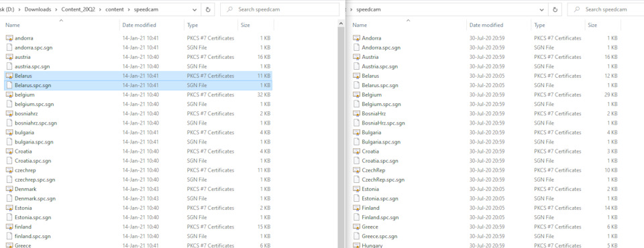Click the andorra.spc.sgn file icon in left window
The image size is (644, 248).
tap(9, 48)
